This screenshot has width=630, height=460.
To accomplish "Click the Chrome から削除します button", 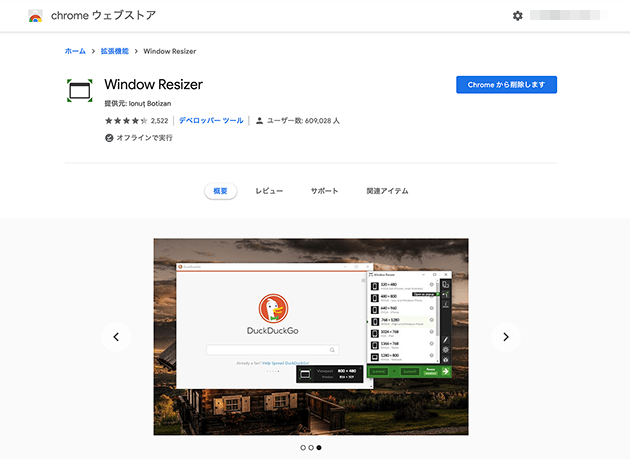I will click(x=506, y=85).
